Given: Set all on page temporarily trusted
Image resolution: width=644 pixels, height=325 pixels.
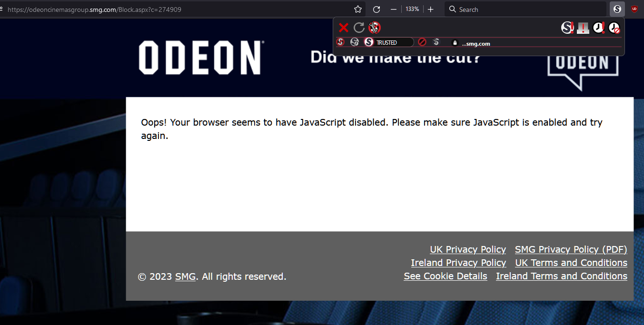Looking at the screenshot, I should pos(599,28).
